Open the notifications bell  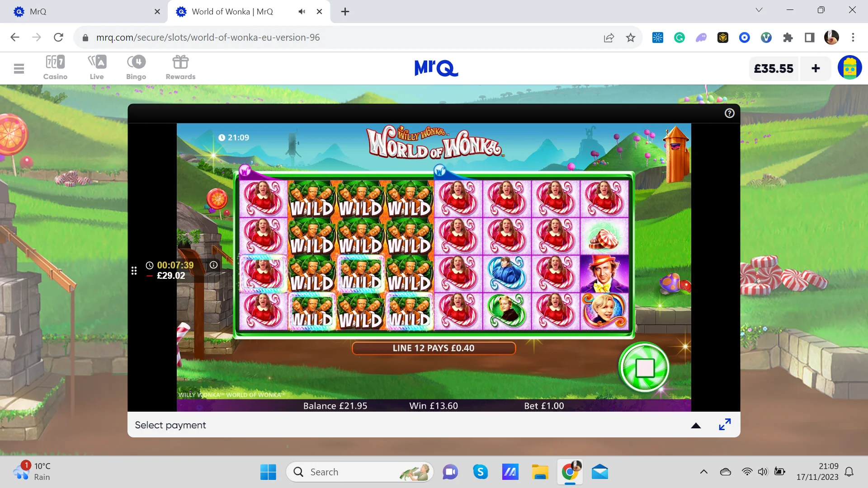coord(849,472)
